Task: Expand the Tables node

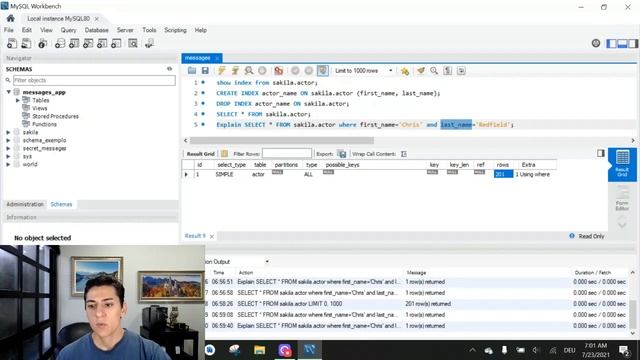Action: point(18,100)
